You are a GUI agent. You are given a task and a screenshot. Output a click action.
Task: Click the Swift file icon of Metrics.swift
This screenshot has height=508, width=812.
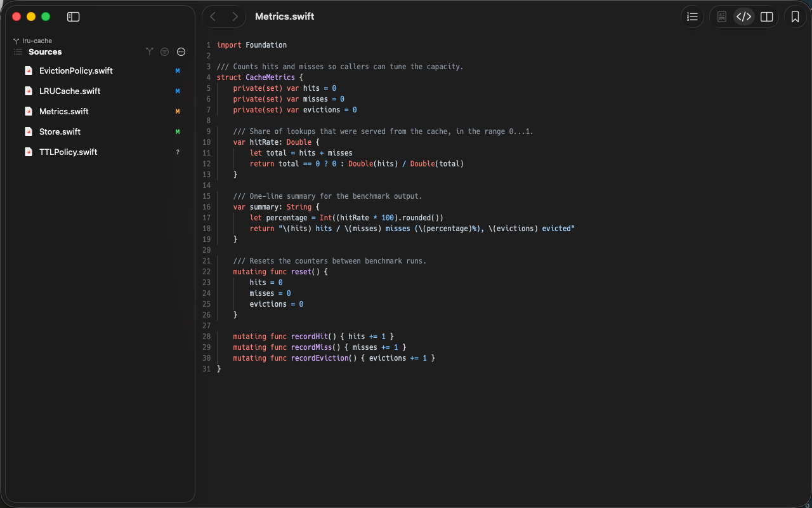tap(28, 111)
